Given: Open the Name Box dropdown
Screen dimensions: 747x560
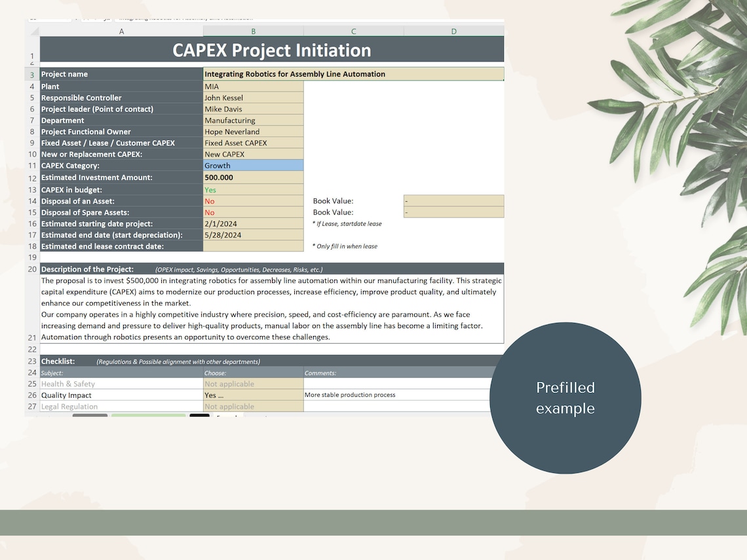Looking at the screenshot, I should [x=75, y=19].
